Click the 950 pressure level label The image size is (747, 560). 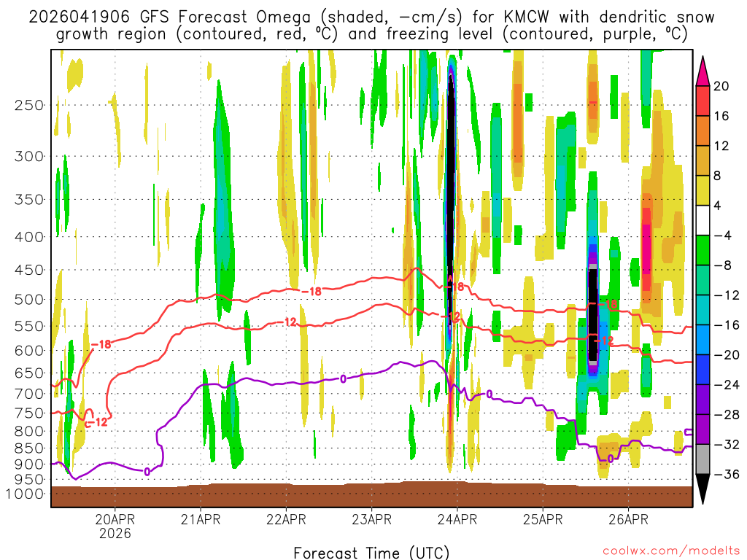pyautogui.click(x=29, y=480)
